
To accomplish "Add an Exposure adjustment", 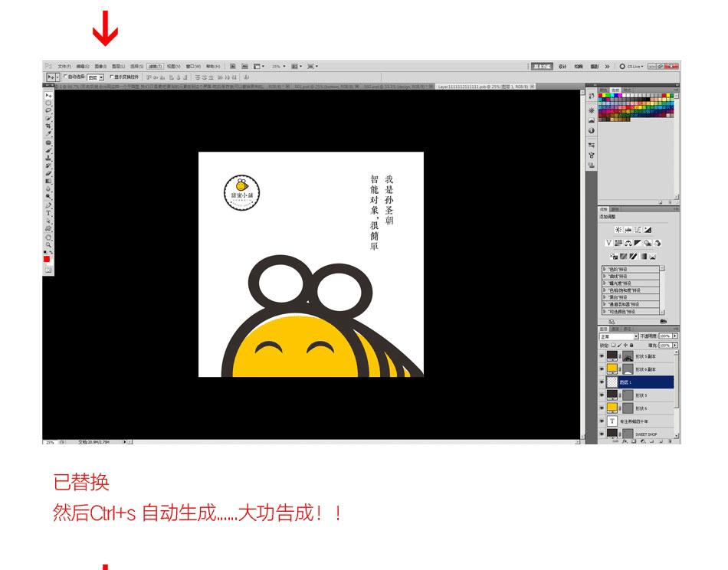I will pos(648,230).
